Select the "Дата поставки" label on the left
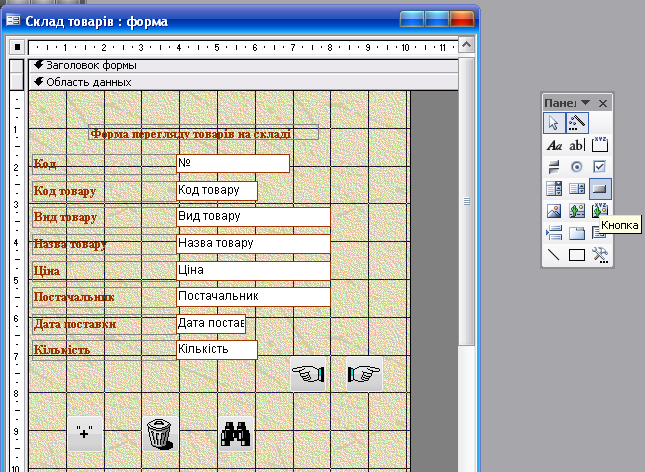This screenshot has height=472, width=645. click(x=104, y=324)
